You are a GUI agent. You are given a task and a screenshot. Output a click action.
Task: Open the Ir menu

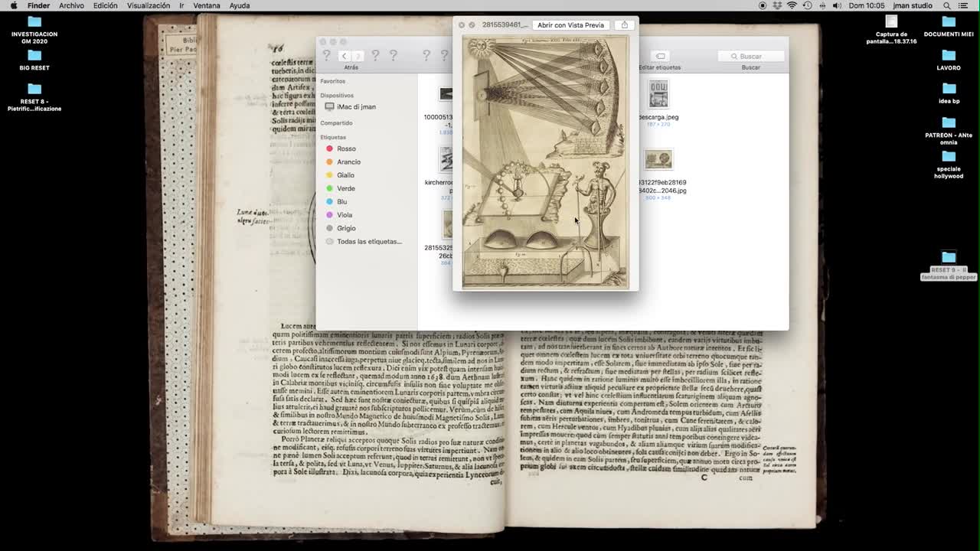click(181, 5)
